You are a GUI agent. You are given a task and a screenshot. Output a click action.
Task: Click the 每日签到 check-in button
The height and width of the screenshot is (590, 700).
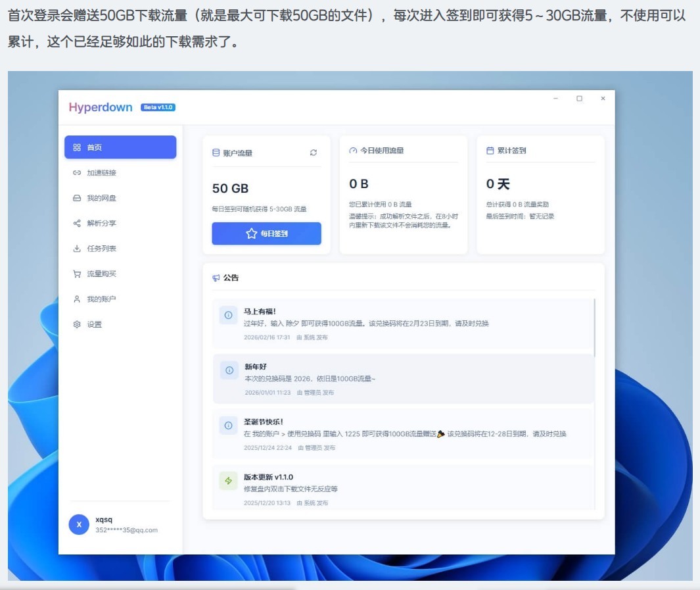266,233
